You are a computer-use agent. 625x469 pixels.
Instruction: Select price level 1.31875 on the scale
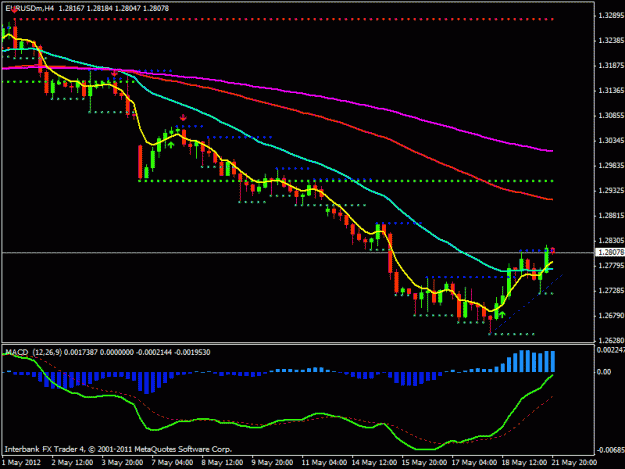click(611, 66)
